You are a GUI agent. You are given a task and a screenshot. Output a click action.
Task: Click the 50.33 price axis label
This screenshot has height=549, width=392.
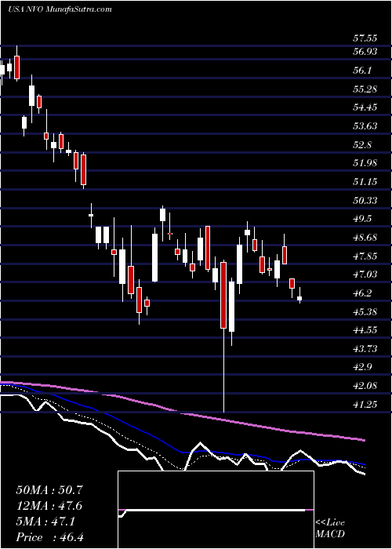[365, 200]
